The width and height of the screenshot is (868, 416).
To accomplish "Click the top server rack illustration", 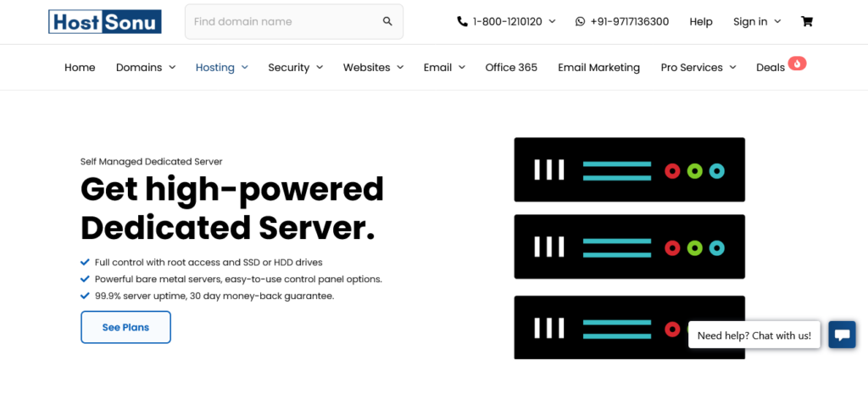I will (629, 169).
